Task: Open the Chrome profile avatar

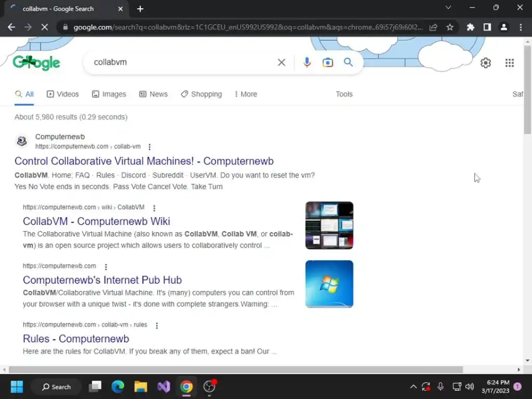Action: [x=504, y=27]
